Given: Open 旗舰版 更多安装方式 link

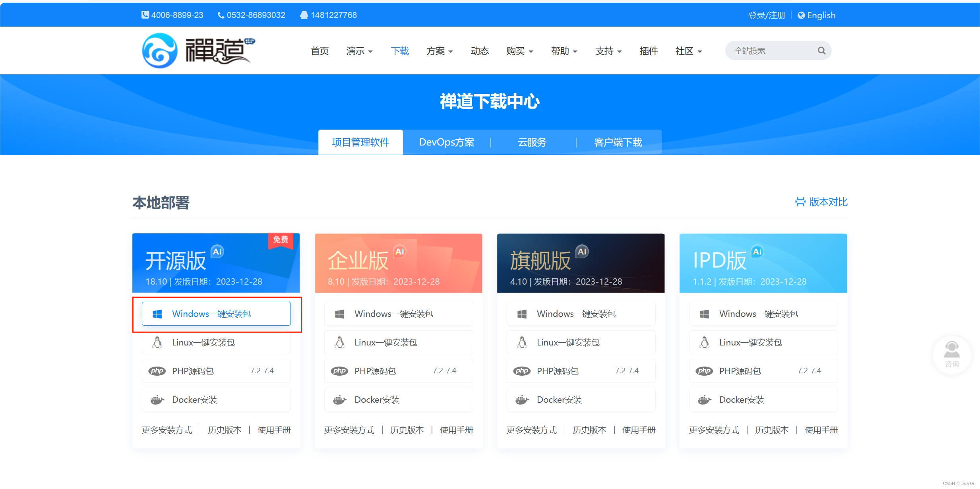Looking at the screenshot, I should coord(532,430).
